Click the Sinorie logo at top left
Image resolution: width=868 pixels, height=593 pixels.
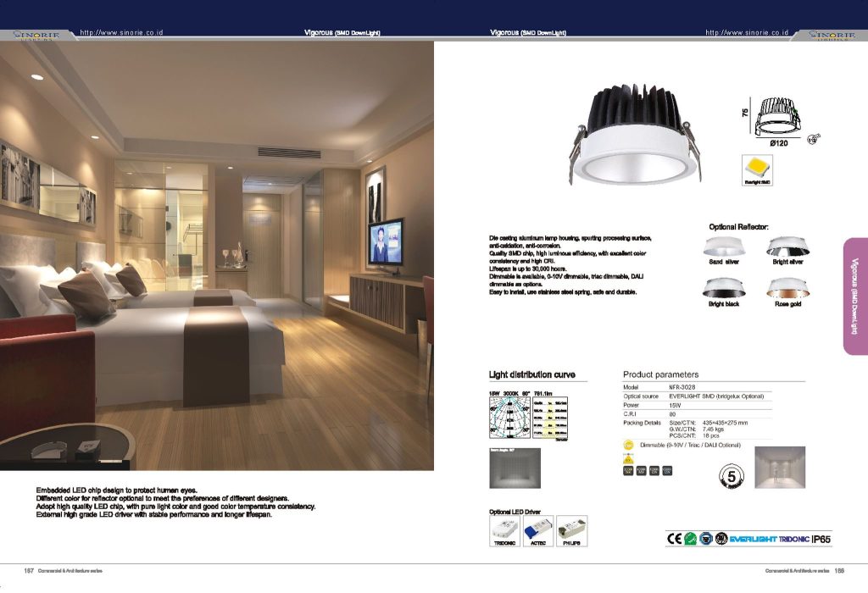(x=31, y=35)
